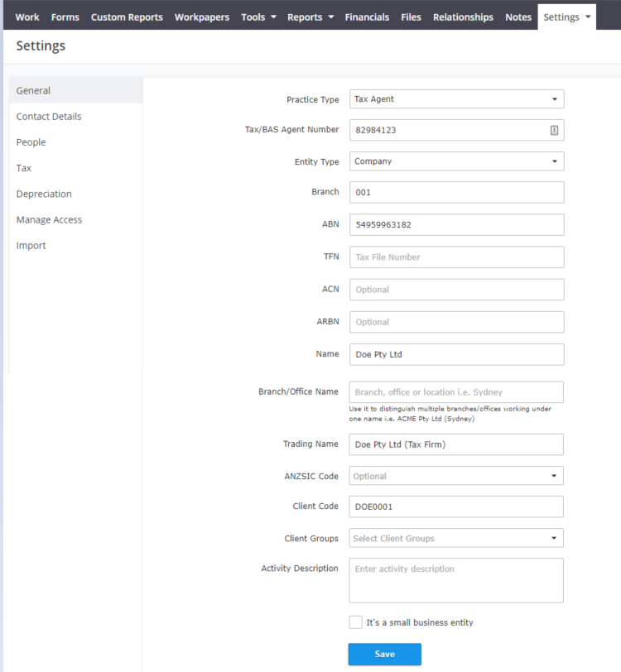Click the Save button
This screenshot has height=672, width=621.
tap(384, 654)
